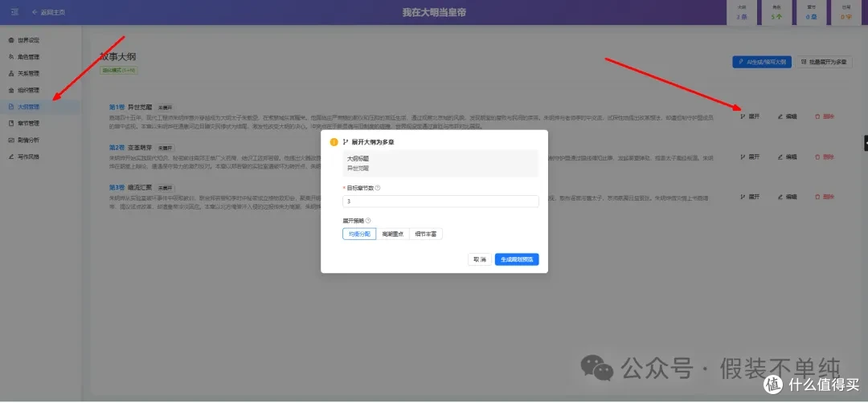Viewport: 868px width, 403px height.
Task: Go back via 返回主页 link
Action: (49, 12)
